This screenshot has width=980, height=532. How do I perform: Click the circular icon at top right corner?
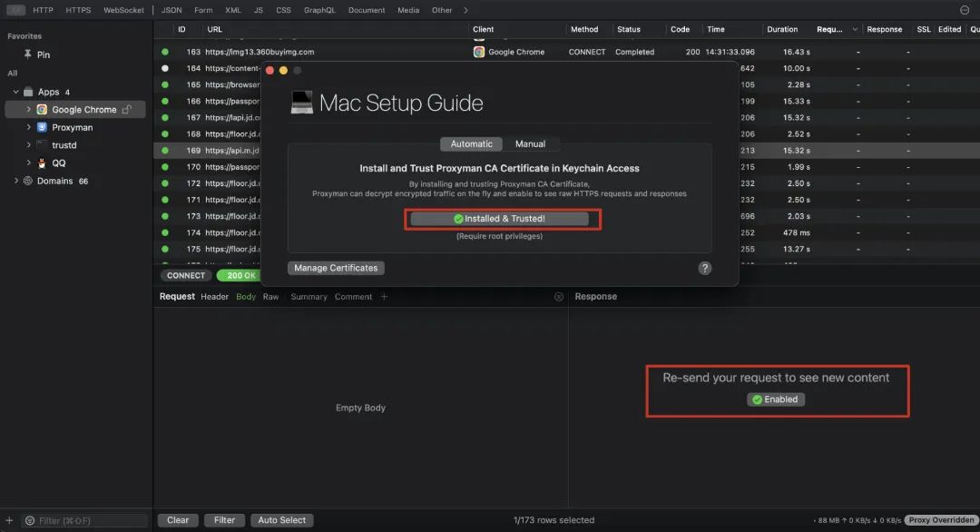(x=965, y=10)
